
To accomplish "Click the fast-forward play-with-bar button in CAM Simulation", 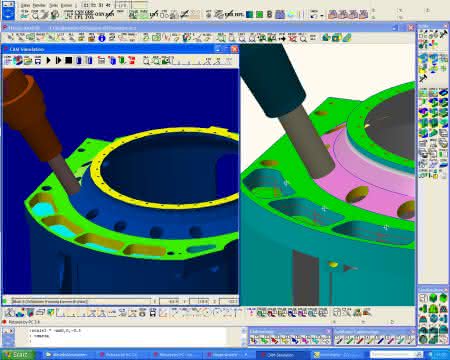I will pyautogui.click(x=59, y=60).
